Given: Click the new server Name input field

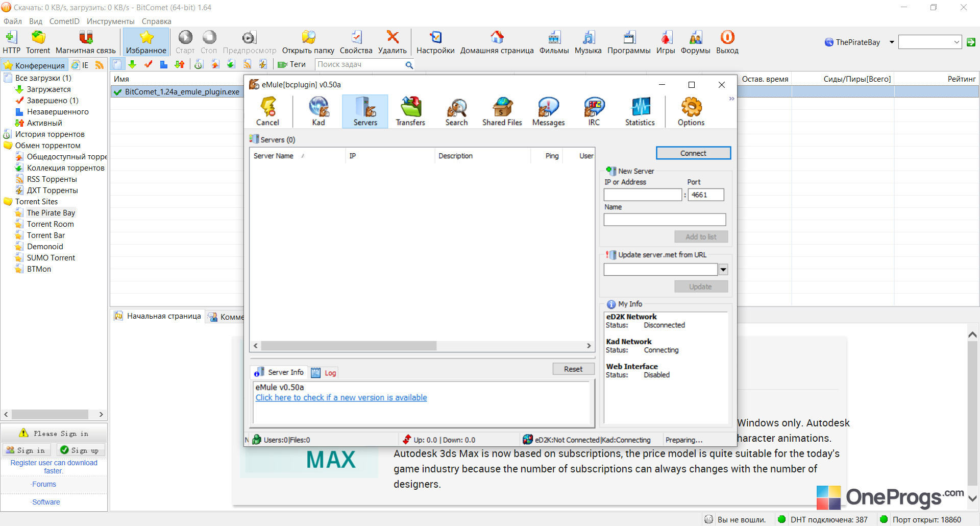Looking at the screenshot, I should tap(665, 220).
